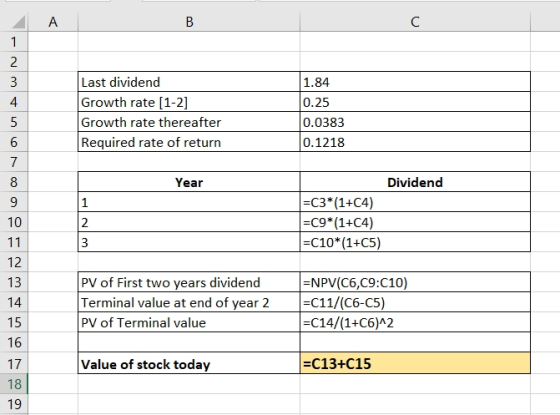Select row 7 header
The height and width of the screenshot is (415, 560).
(14, 162)
